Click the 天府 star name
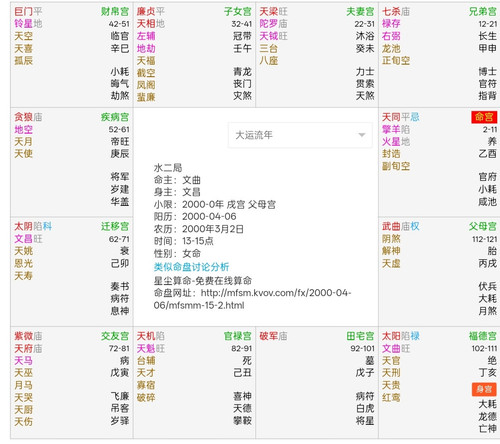 click(x=23, y=349)
